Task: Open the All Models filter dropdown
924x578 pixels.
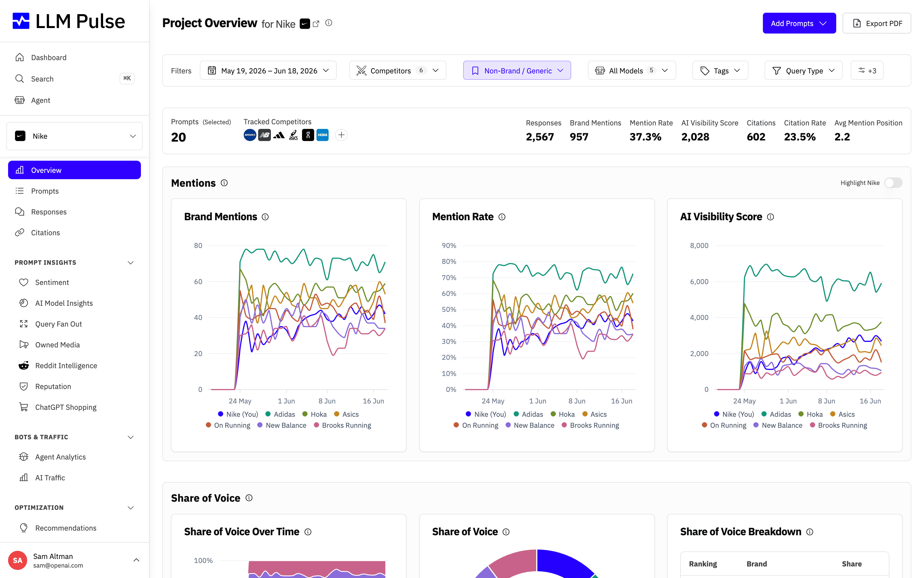Action: (x=631, y=71)
